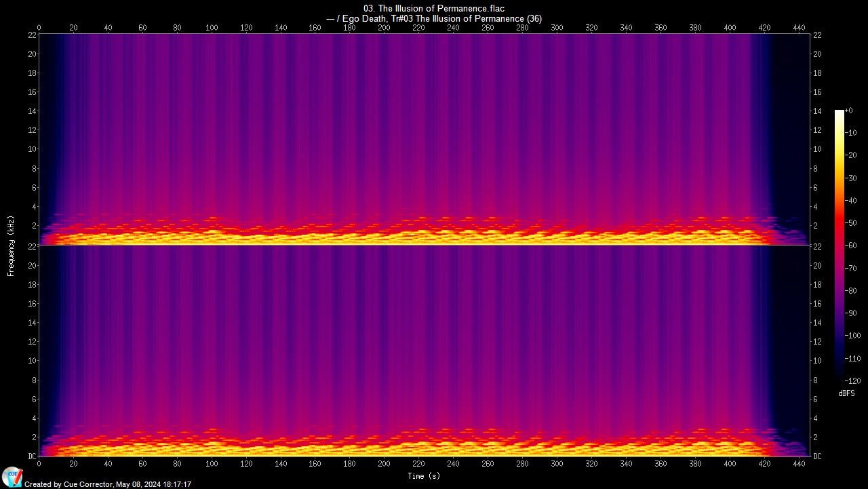Select the 100 tick on top time axis
Image resolution: width=868 pixels, height=489 pixels.
(x=212, y=28)
